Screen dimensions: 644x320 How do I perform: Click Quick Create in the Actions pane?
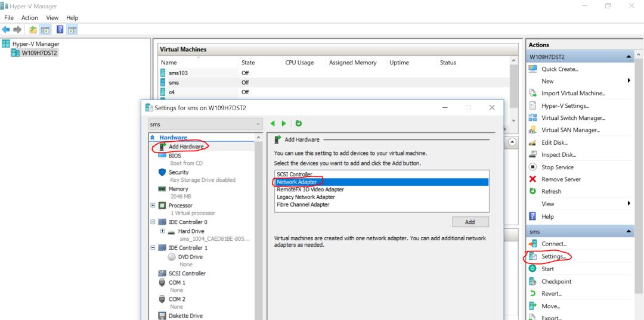pyautogui.click(x=560, y=69)
